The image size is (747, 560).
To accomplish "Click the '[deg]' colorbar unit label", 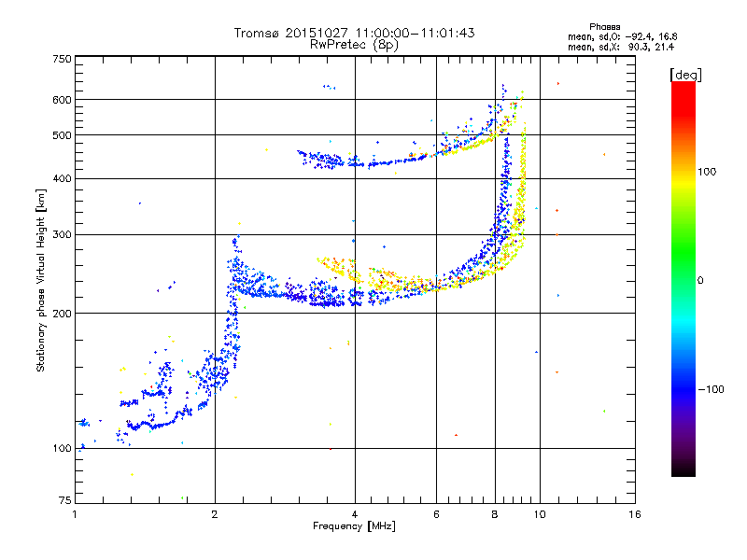I will [x=685, y=75].
